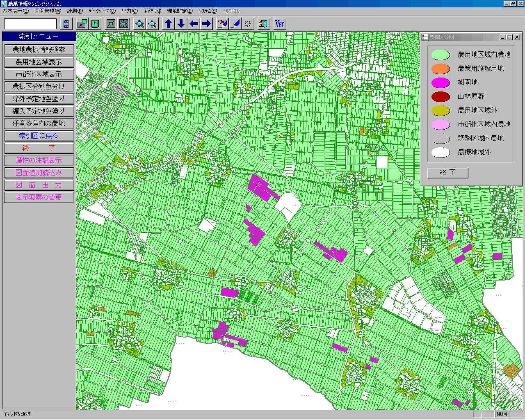The image size is (525, 420).
Task: Open the 基本表示(B) menu
Action: (x=16, y=11)
